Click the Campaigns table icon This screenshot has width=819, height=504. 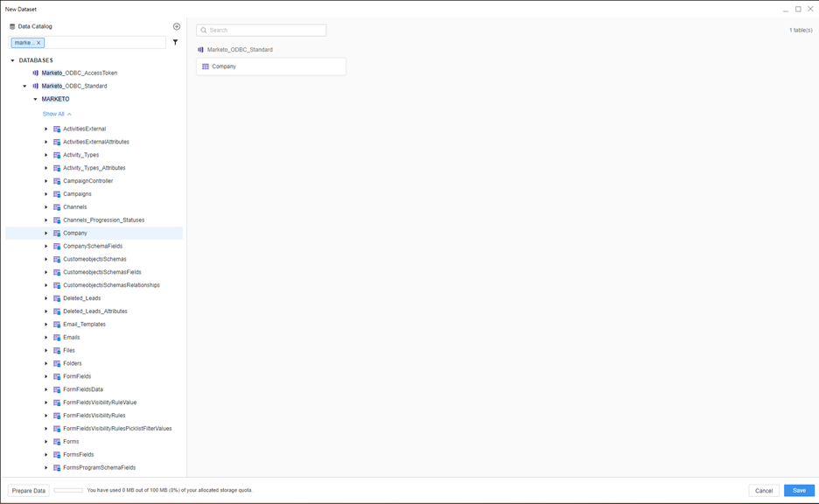pyautogui.click(x=57, y=194)
